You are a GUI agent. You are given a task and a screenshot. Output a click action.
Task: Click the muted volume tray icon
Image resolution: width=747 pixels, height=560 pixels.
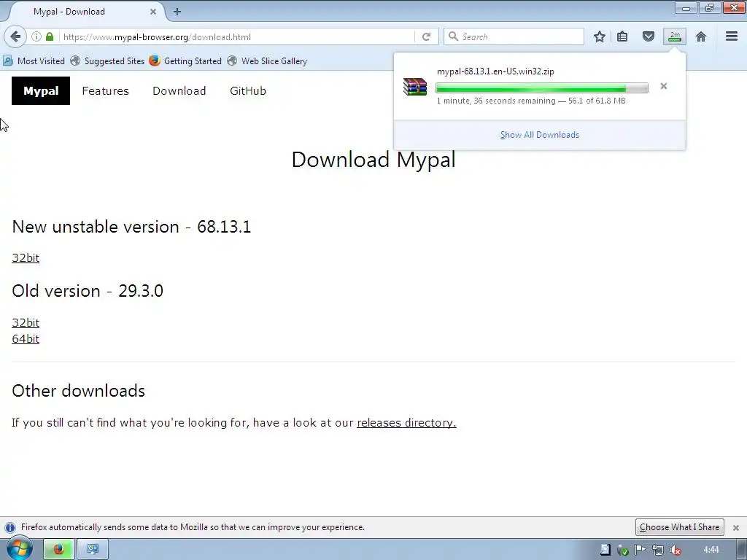click(x=676, y=550)
